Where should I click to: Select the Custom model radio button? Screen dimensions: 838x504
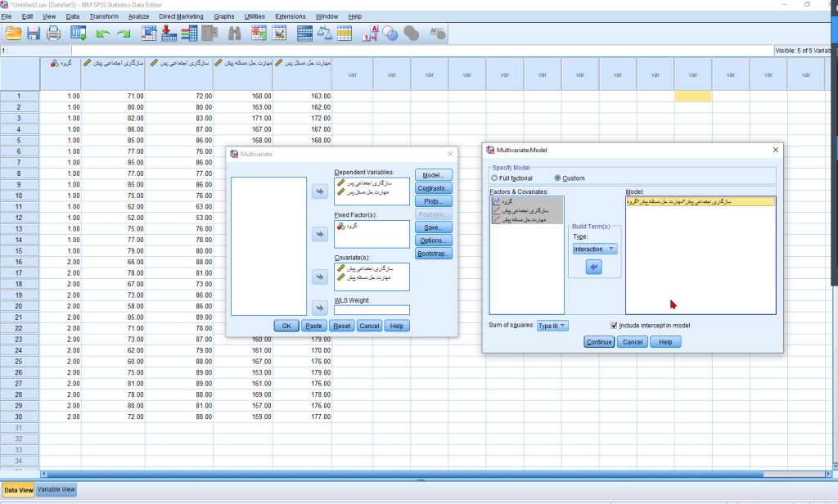557,178
